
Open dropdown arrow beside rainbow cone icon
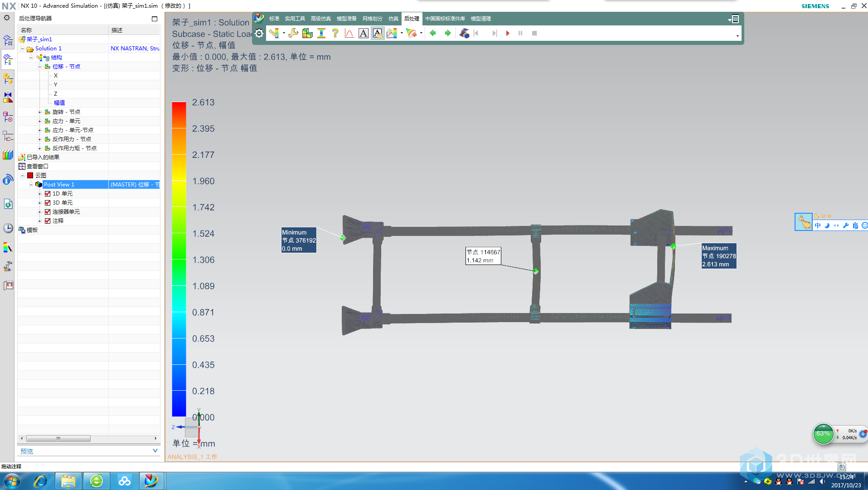click(422, 33)
